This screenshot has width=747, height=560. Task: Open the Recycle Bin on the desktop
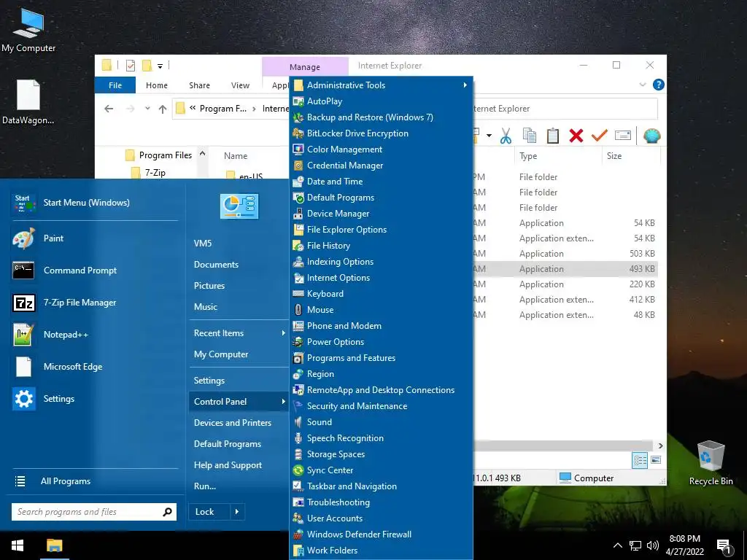click(x=711, y=463)
